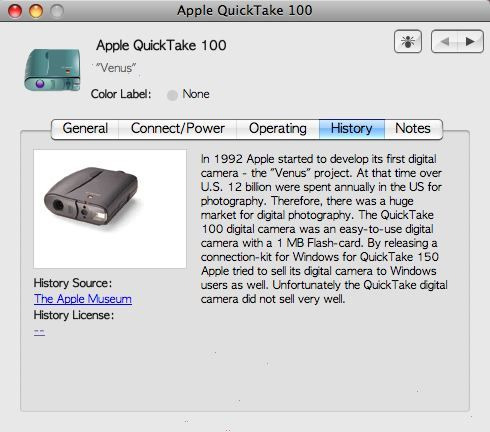Click the history description paragraph
Viewport: 490px width, 432px height.
tap(324, 229)
